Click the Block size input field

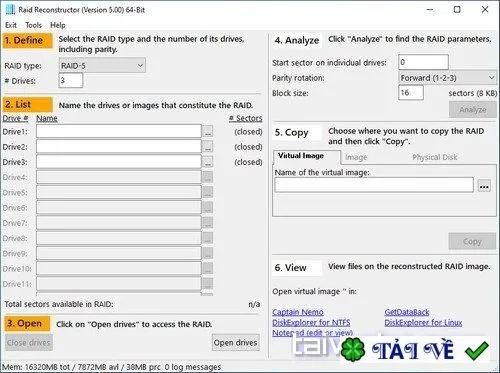pyautogui.click(x=411, y=93)
